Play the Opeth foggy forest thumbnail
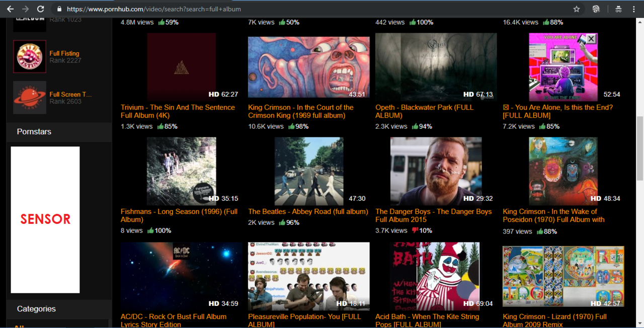Viewport: 644px width, 328px height. (x=436, y=67)
